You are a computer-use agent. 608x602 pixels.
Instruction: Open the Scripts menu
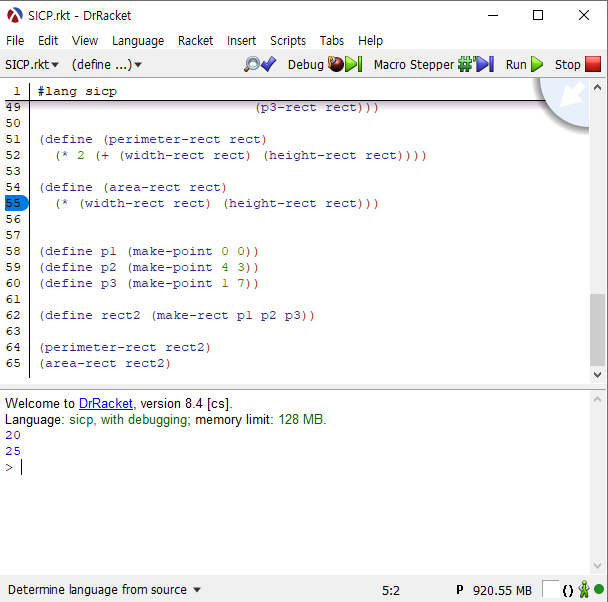(288, 40)
